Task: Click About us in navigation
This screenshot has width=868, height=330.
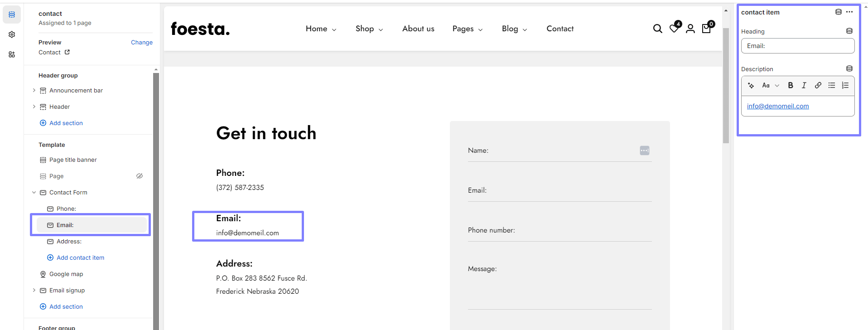Action: coord(418,29)
